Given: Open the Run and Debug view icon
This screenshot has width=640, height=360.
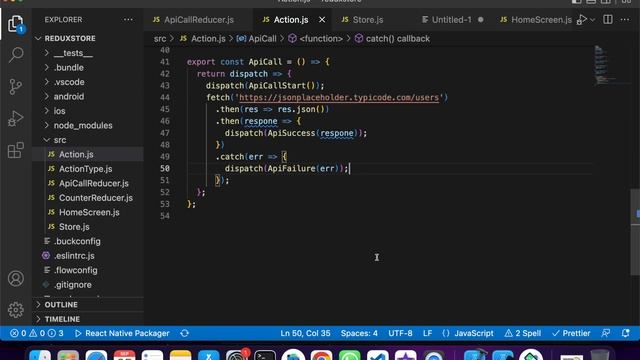Looking at the screenshot, I should pyautogui.click(x=16, y=118).
